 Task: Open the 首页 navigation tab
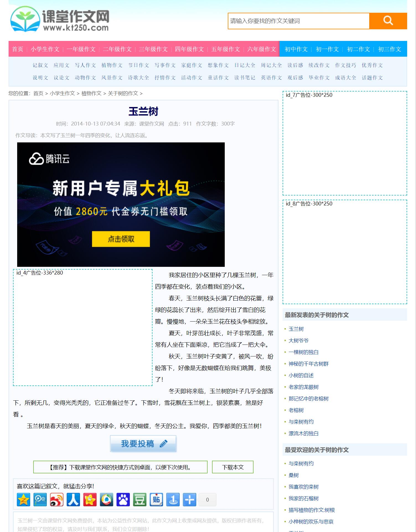click(18, 49)
